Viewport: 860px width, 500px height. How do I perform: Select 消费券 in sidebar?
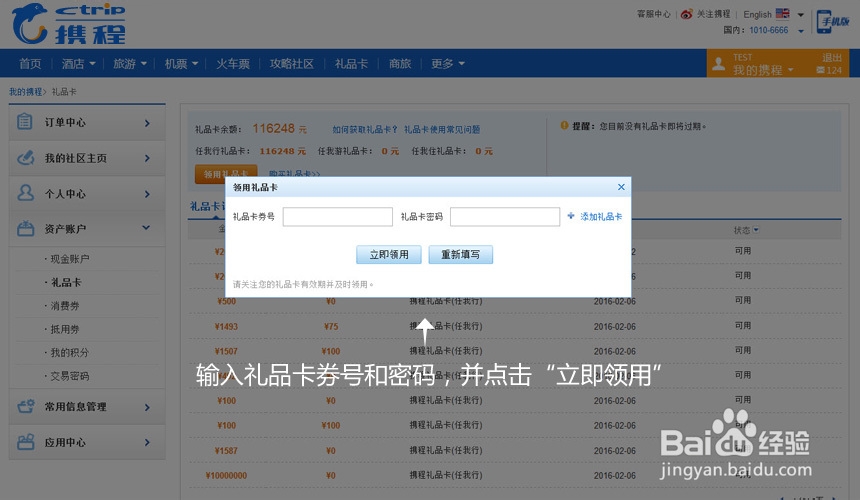point(65,306)
